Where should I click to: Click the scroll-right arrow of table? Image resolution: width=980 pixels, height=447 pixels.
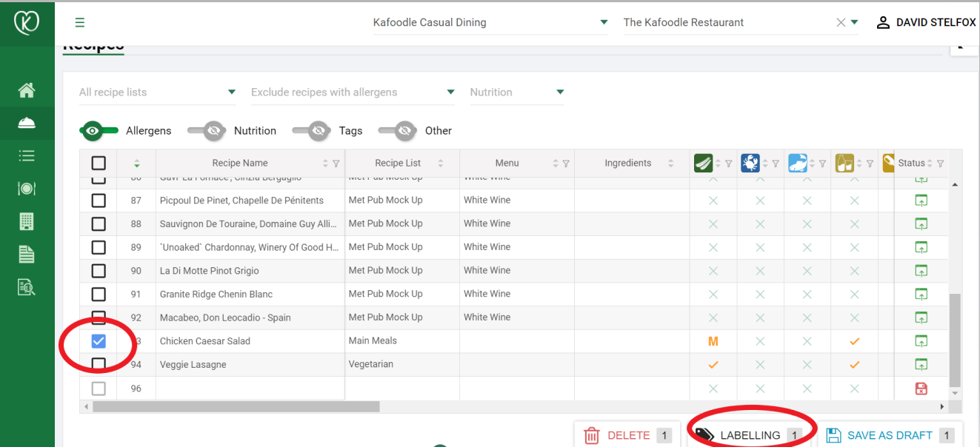942,407
